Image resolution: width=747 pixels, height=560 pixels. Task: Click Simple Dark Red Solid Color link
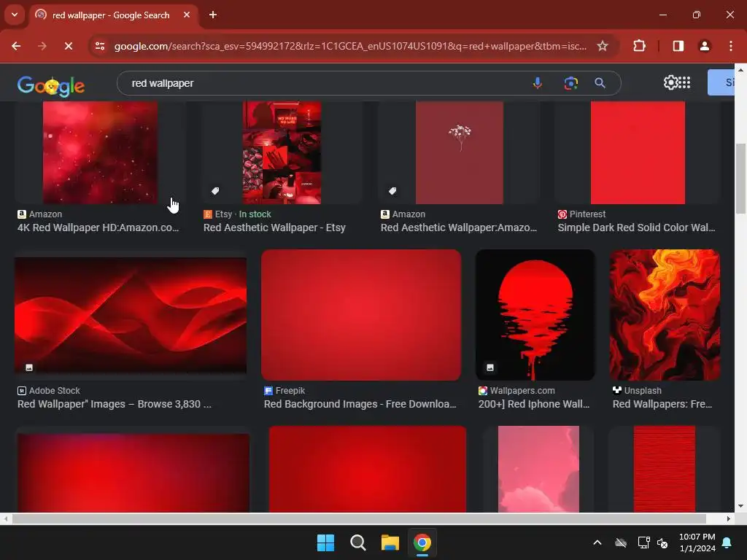point(636,227)
